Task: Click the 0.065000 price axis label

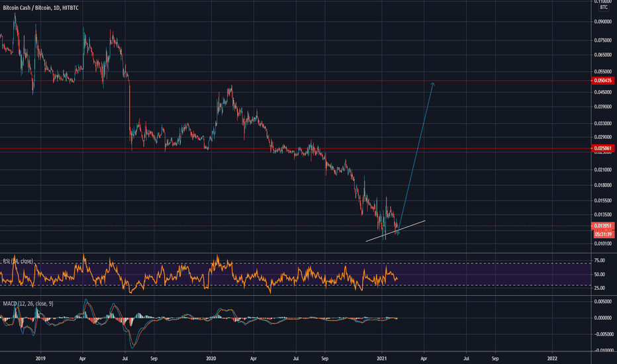Action: pyautogui.click(x=603, y=55)
